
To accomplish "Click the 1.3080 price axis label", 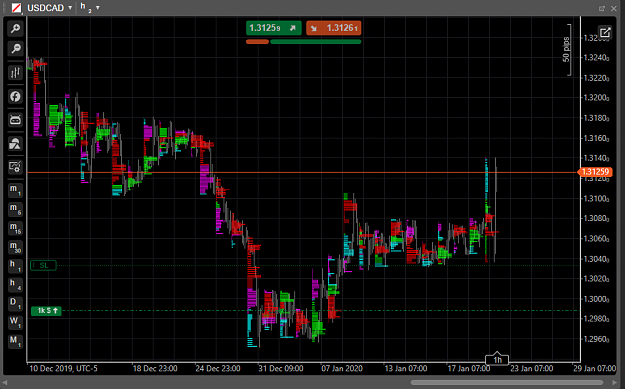I will coord(596,218).
